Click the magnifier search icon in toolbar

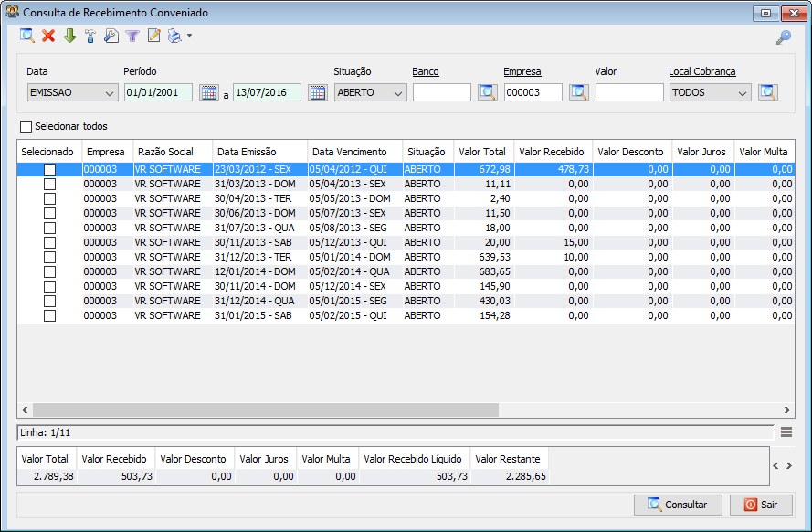click(x=27, y=37)
